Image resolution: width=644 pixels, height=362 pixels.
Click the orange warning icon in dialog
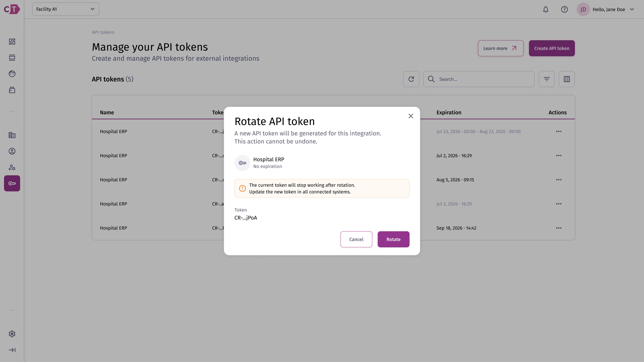242,188
